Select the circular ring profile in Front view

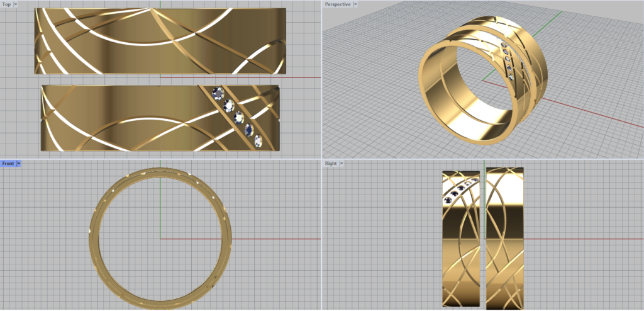[96, 239]
